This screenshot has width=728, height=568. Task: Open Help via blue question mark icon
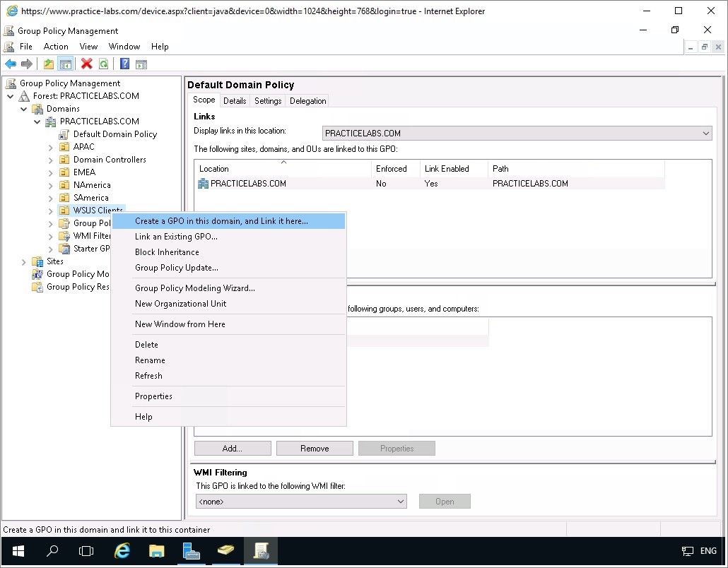coord(124,64)
